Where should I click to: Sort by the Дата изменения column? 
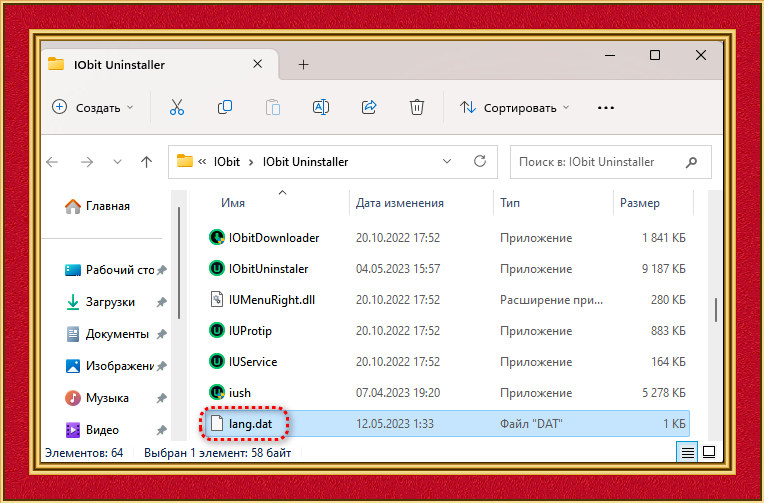[400, 203]
